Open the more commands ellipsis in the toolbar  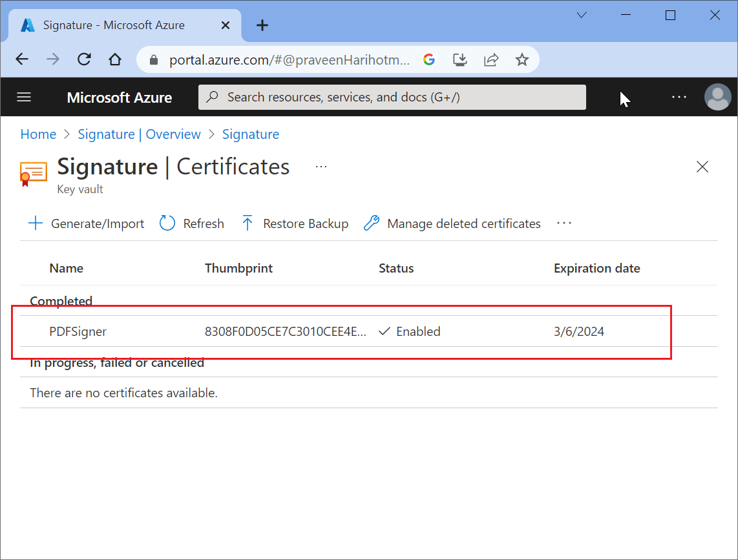(x=564, y=223)
